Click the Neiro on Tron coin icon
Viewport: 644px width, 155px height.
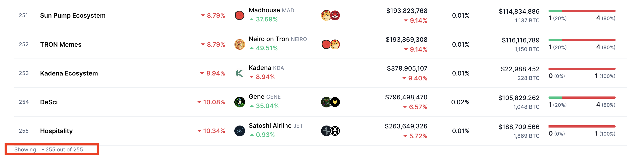coord(239,44)
